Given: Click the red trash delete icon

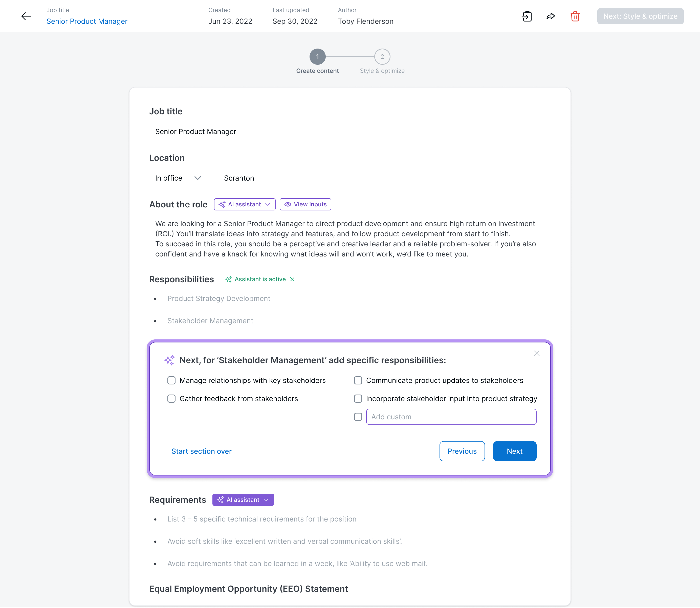Looking at the screenshot, I should 575,16.
